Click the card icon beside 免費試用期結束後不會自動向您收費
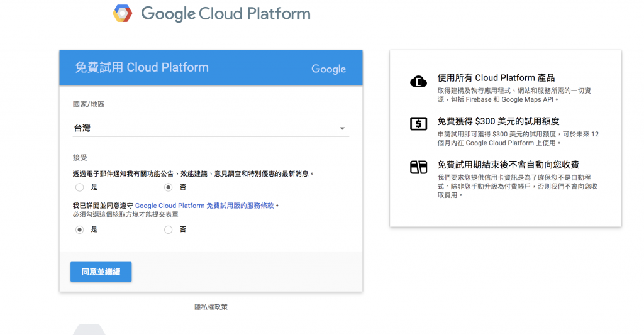The width and height of the screenshot is (644, 335). 418,167
